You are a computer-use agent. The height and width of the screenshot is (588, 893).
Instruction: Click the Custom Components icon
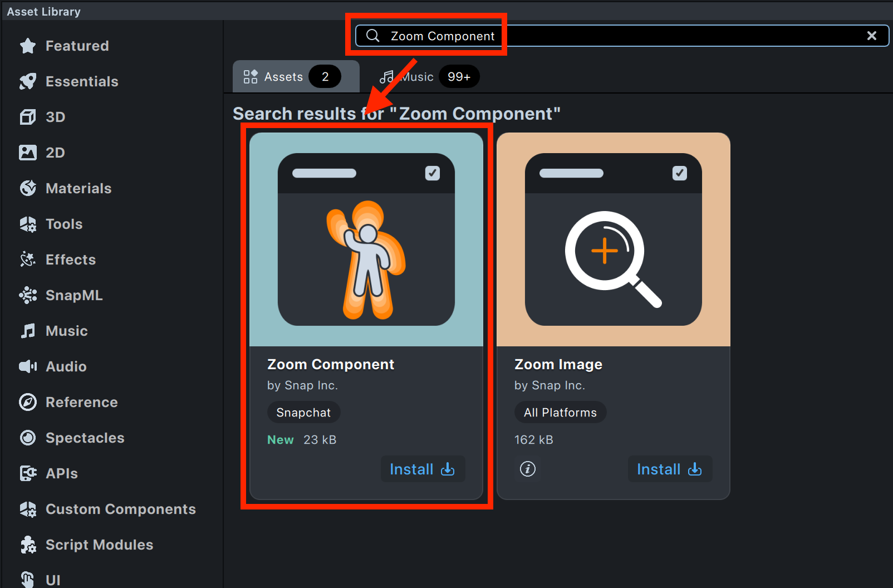28,509
